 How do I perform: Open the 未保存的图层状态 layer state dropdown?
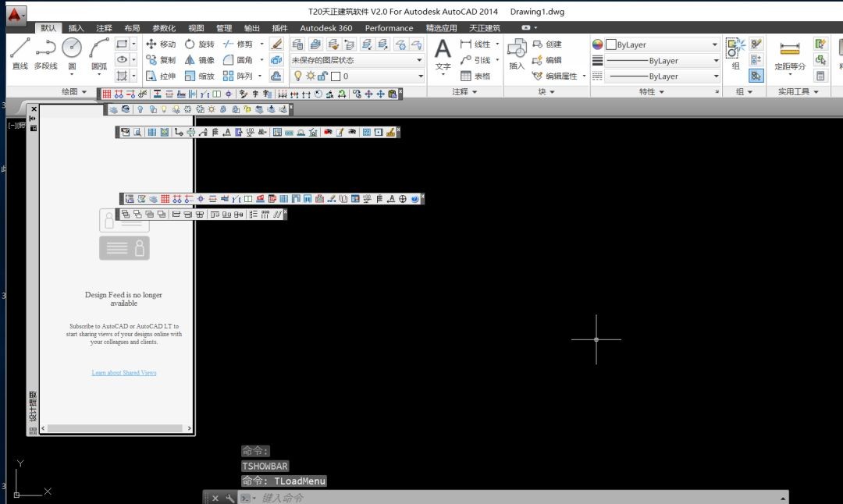pos(357,60)
